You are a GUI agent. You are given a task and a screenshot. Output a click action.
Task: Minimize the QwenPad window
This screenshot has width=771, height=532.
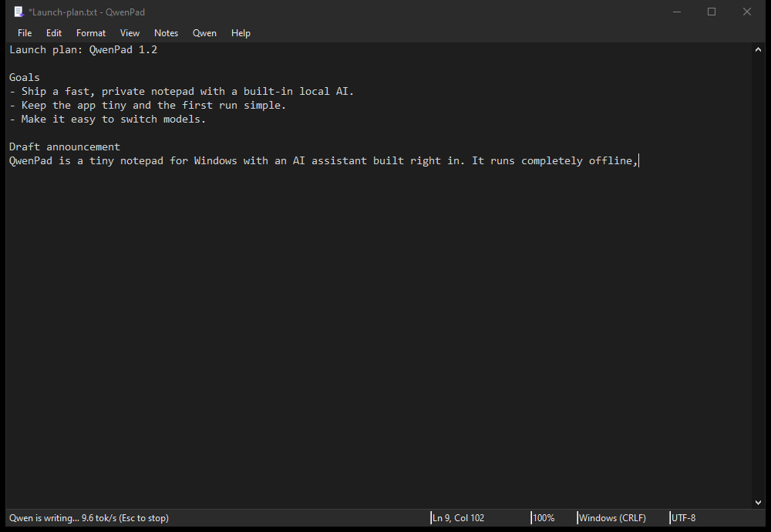(677, 12)
